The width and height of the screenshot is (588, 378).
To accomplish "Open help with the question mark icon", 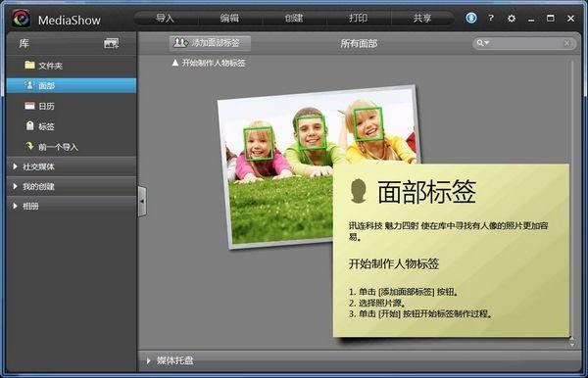I will 491,18.
